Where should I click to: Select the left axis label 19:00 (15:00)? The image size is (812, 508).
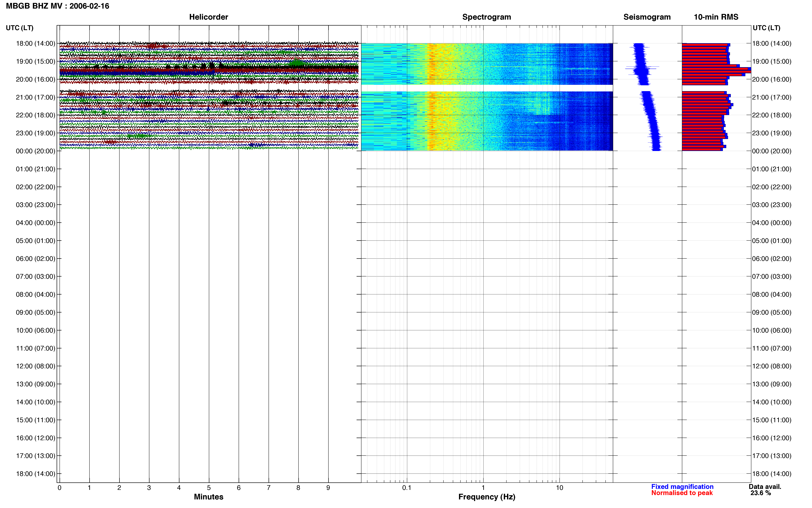(36, 61)
